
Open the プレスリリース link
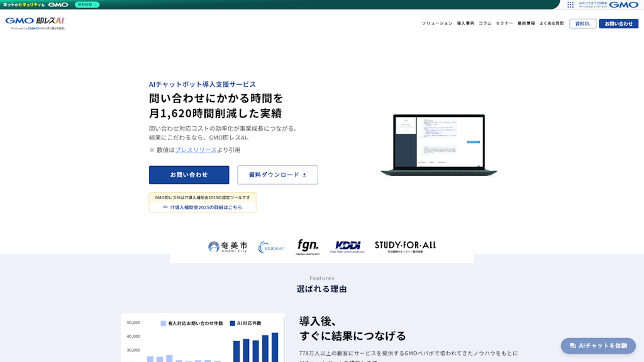tap(196, 150)
